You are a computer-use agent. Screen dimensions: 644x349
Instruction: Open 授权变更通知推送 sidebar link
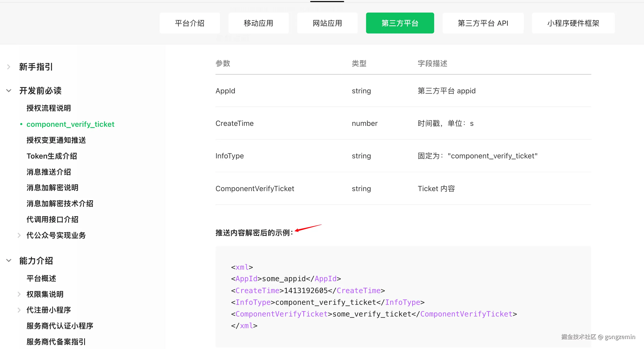pyautogui.click(x=56, y=140)
